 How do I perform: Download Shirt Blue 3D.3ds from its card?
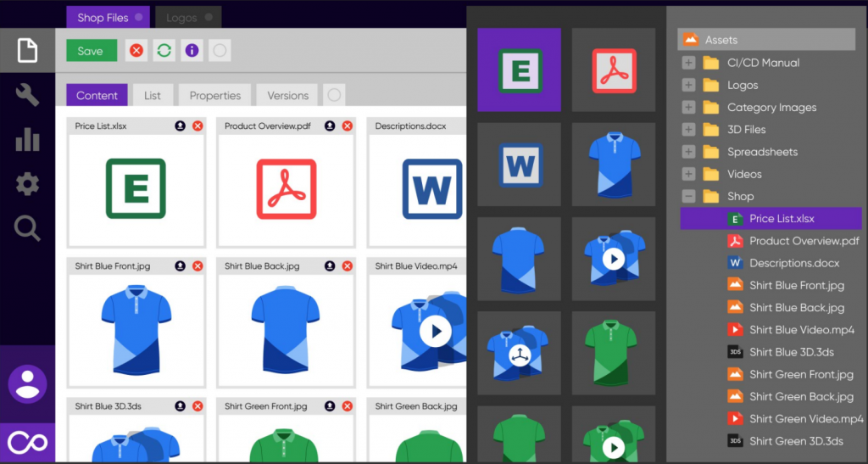point(180,406)
